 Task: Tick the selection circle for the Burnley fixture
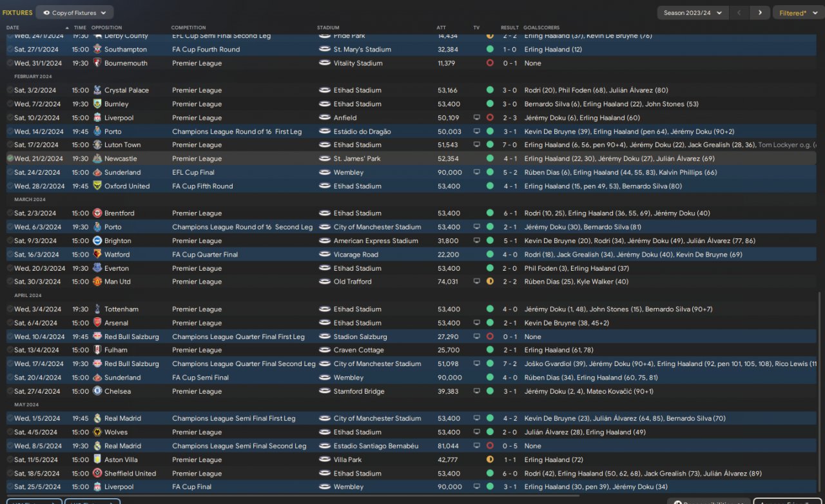pos(10,104)
